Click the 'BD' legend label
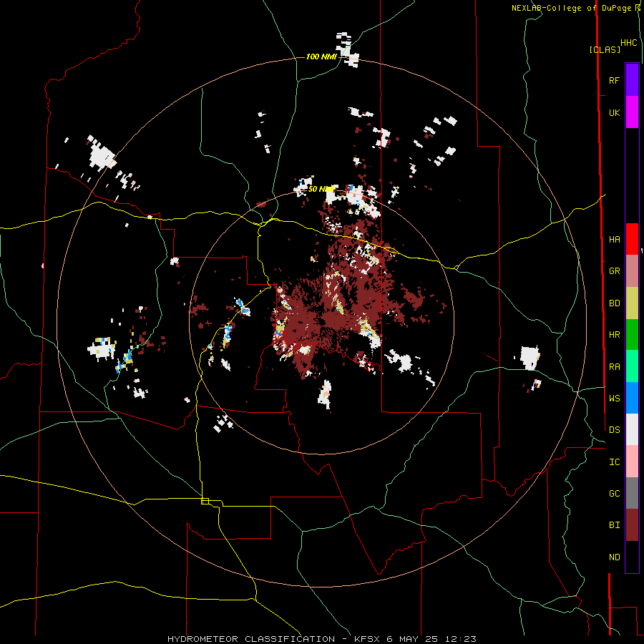This screenshot has width=644, height=644. pyautogui.click(x=614, y=303)
